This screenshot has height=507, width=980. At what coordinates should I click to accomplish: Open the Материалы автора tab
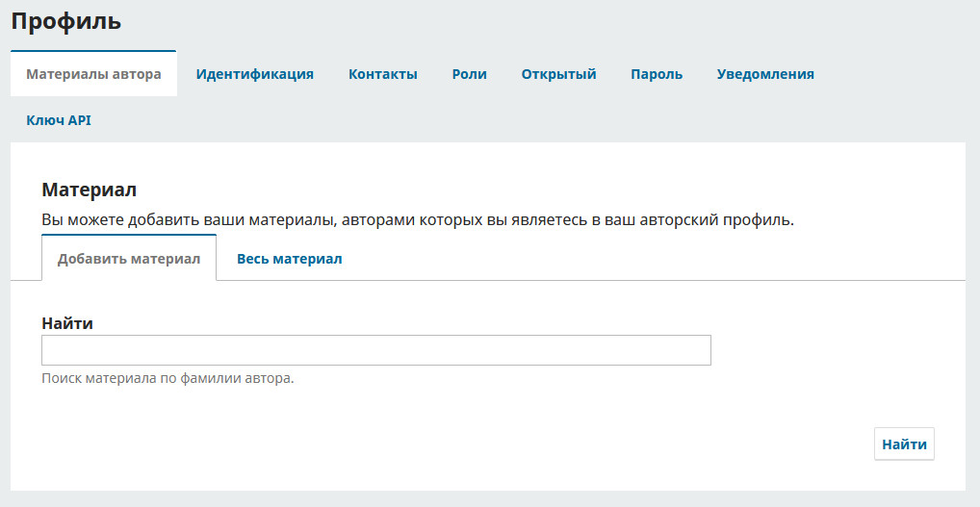click(x=93, y=74)
